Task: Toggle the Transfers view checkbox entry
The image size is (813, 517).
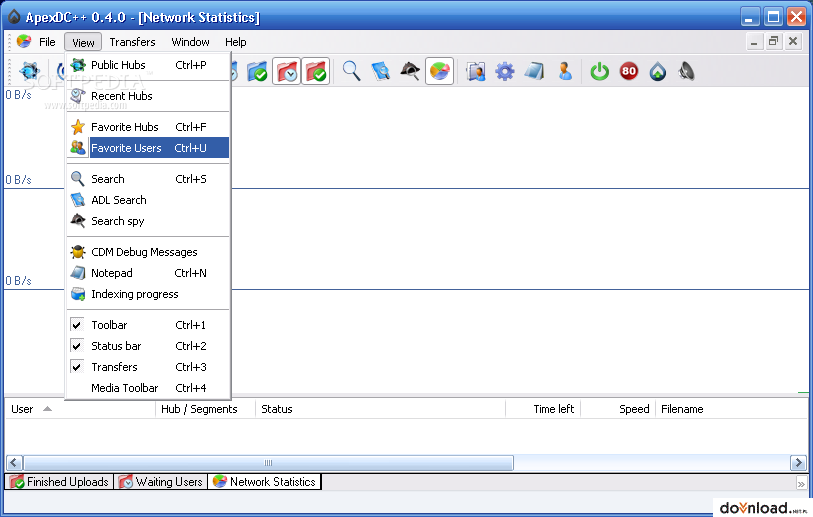Action: click(x=148, y=367)
